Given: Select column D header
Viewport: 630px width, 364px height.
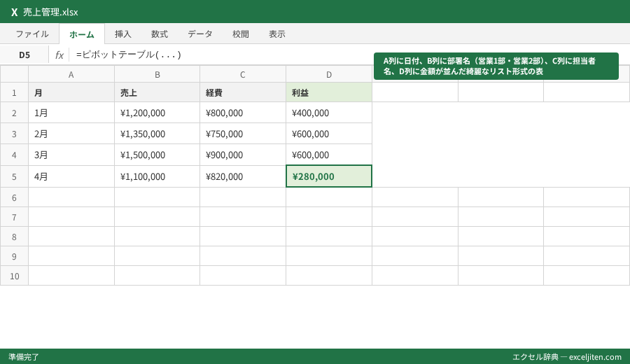Looking at the screenshot, I should tap(329, 74).
